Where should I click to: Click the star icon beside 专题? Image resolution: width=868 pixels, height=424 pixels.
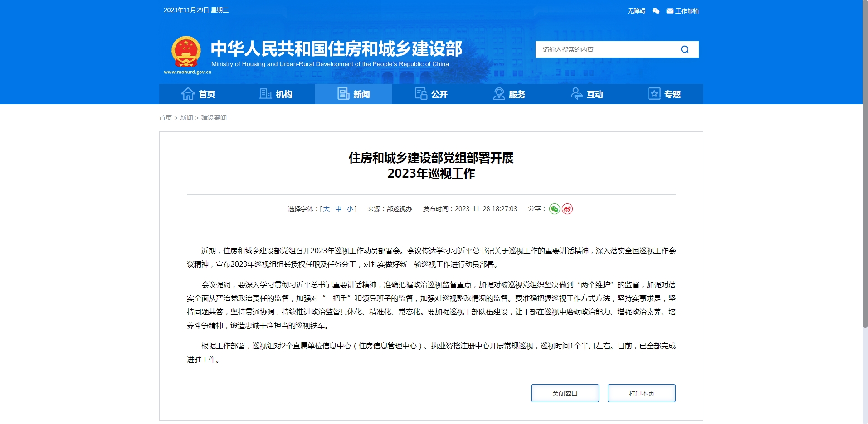click(654, 94)
